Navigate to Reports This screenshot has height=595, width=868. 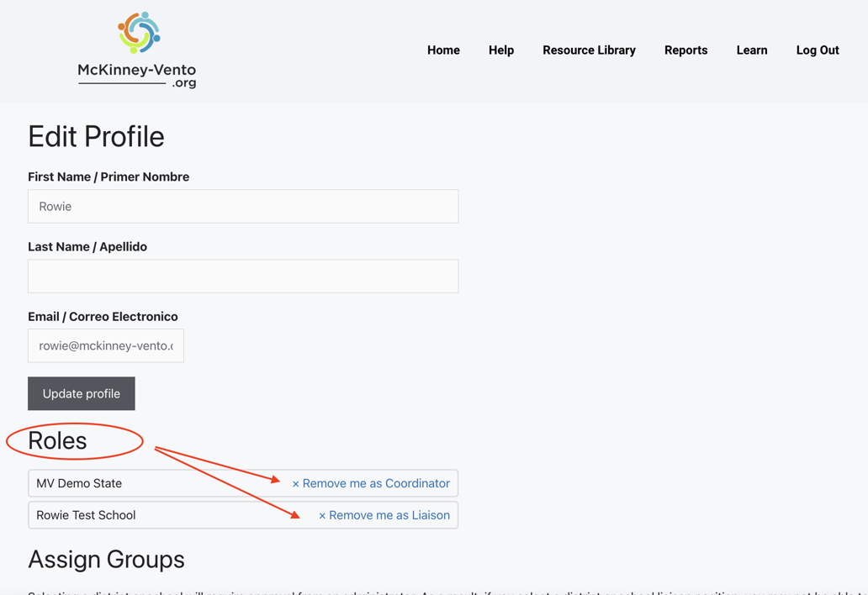coord(685,50)
